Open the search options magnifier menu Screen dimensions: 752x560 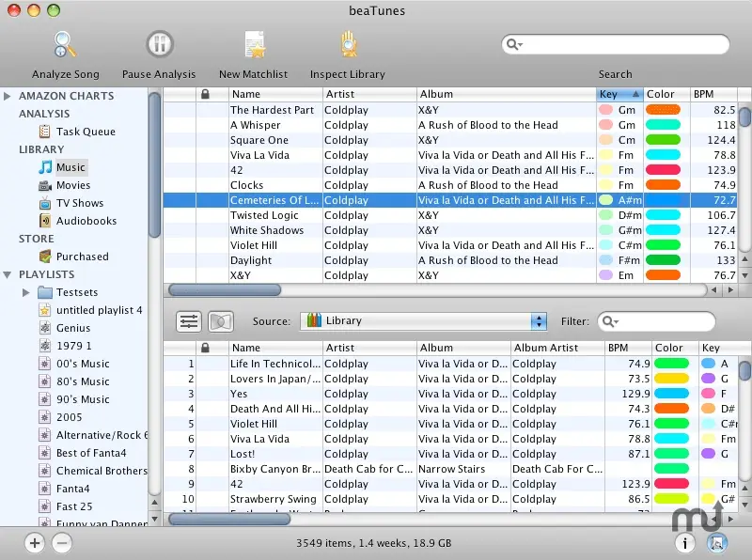point(513,44)
